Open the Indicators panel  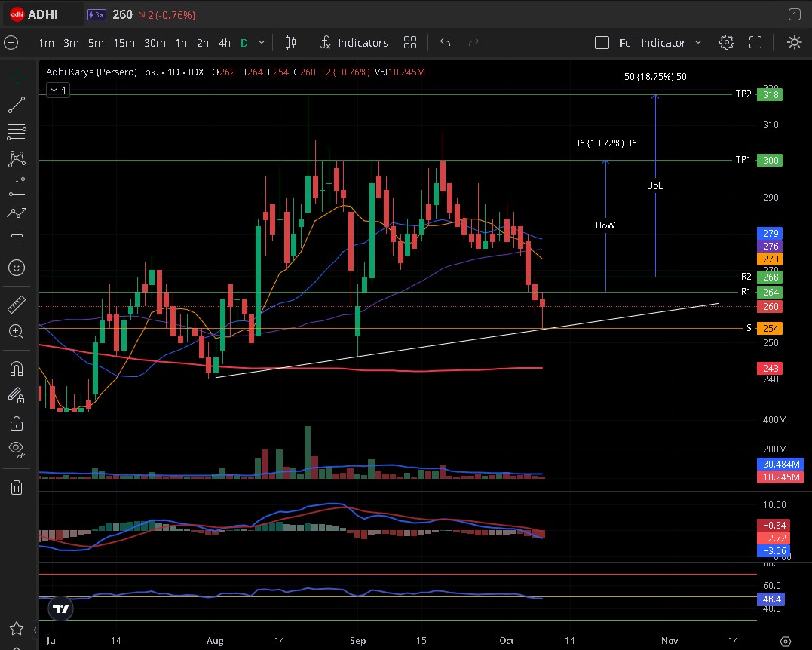[x=354, y=43]
